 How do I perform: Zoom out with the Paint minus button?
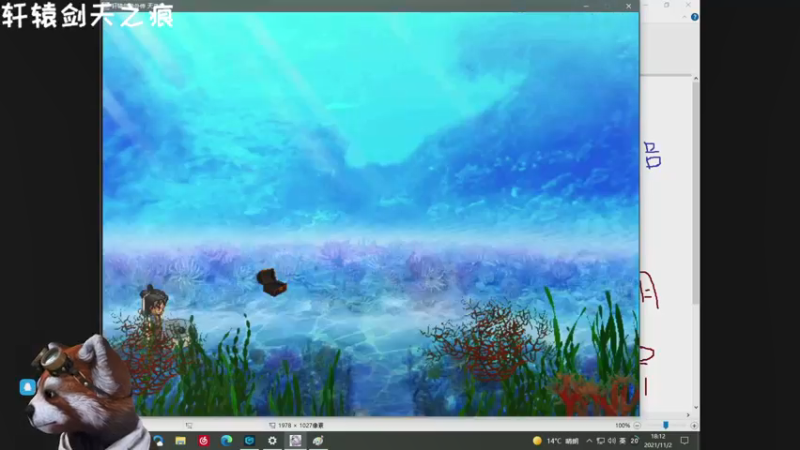tap(637, 426)
